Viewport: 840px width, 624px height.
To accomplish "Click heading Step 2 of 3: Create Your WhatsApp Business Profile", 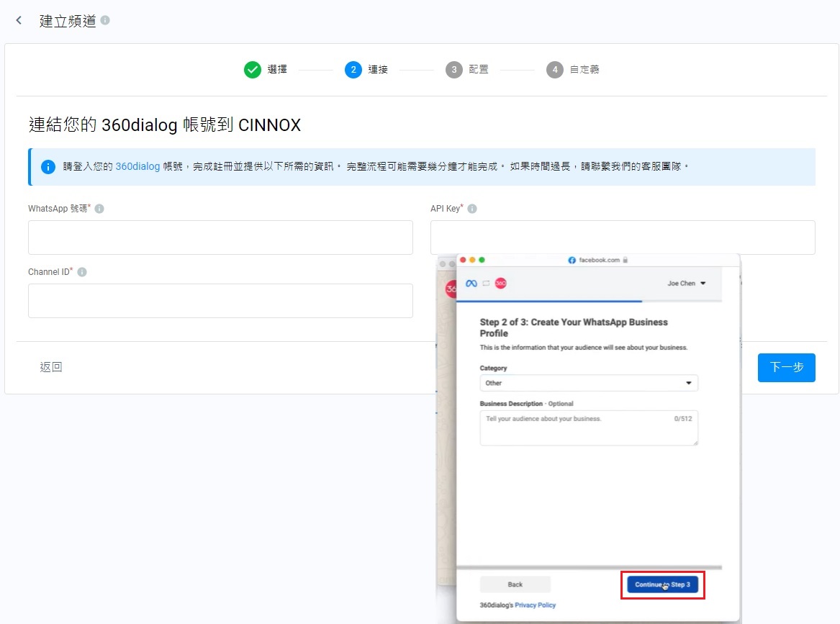I will [574, 327].
